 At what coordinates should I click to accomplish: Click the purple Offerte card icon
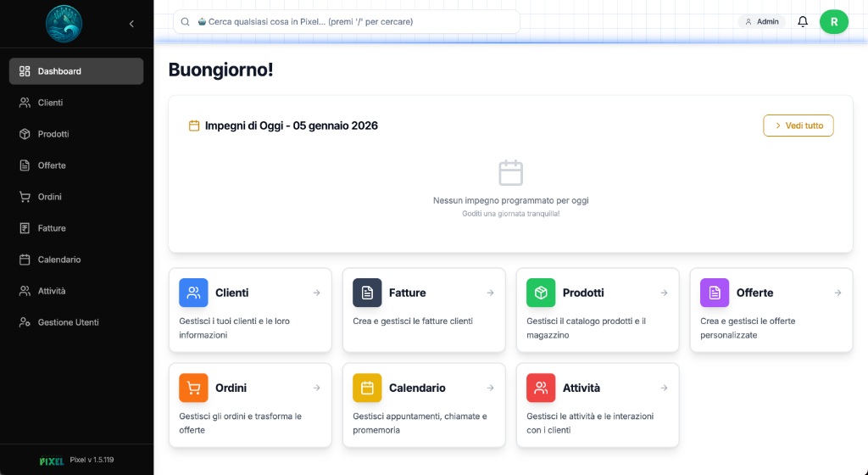click(x=715, y=293)
